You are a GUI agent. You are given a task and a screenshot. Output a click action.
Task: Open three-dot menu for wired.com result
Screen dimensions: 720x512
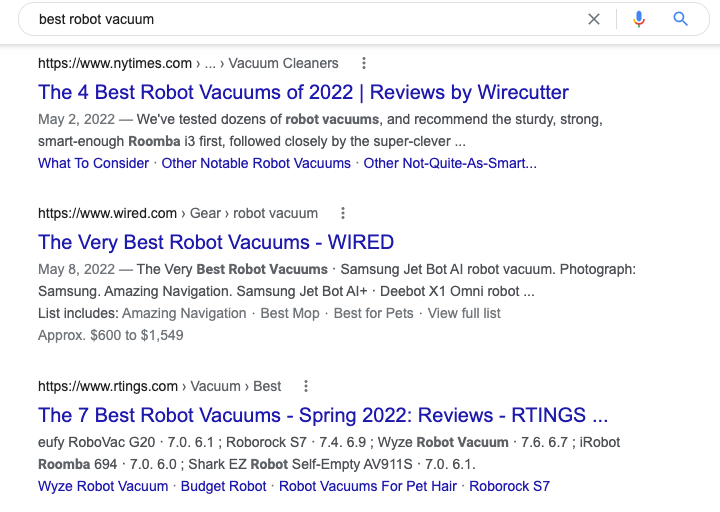tap(343, 213)
